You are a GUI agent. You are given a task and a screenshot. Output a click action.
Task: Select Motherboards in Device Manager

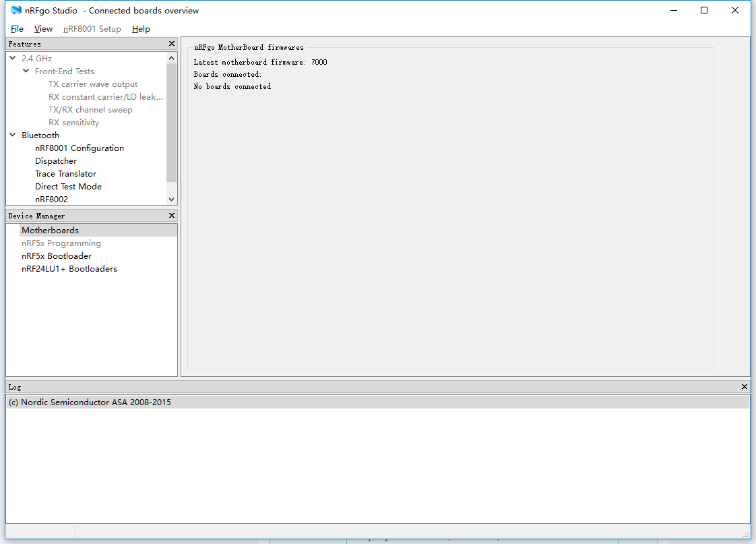click(50, 231)
